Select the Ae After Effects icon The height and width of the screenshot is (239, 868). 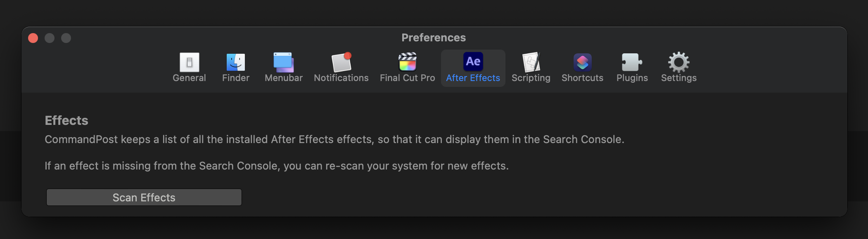coord(473,62)
